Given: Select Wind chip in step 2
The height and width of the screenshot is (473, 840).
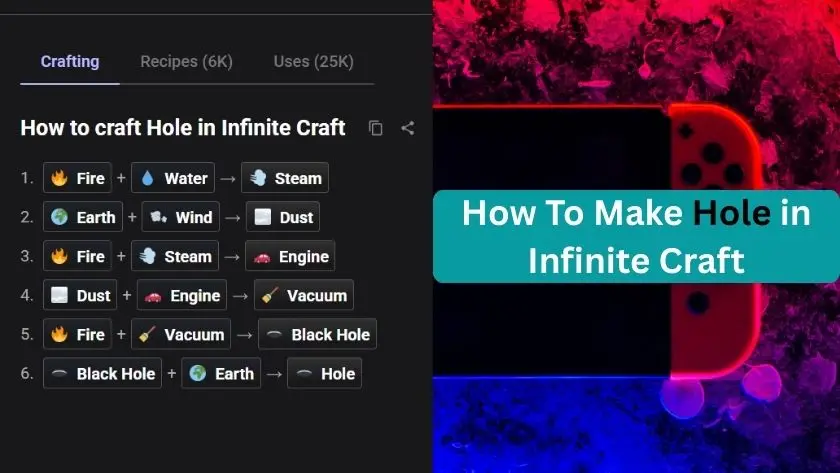Looking at the screenshot, I should click(181, 217).
